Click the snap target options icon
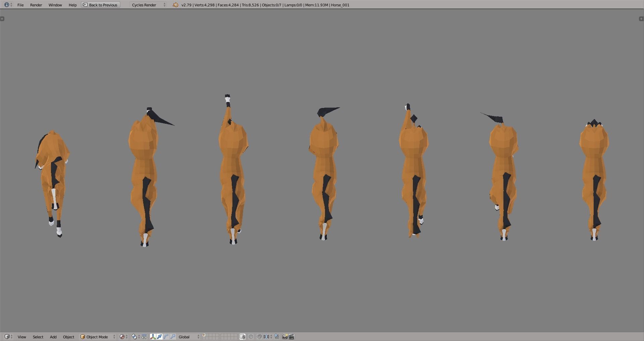The height and width of the screenshot is (341, 644). (x=277, y=337)
